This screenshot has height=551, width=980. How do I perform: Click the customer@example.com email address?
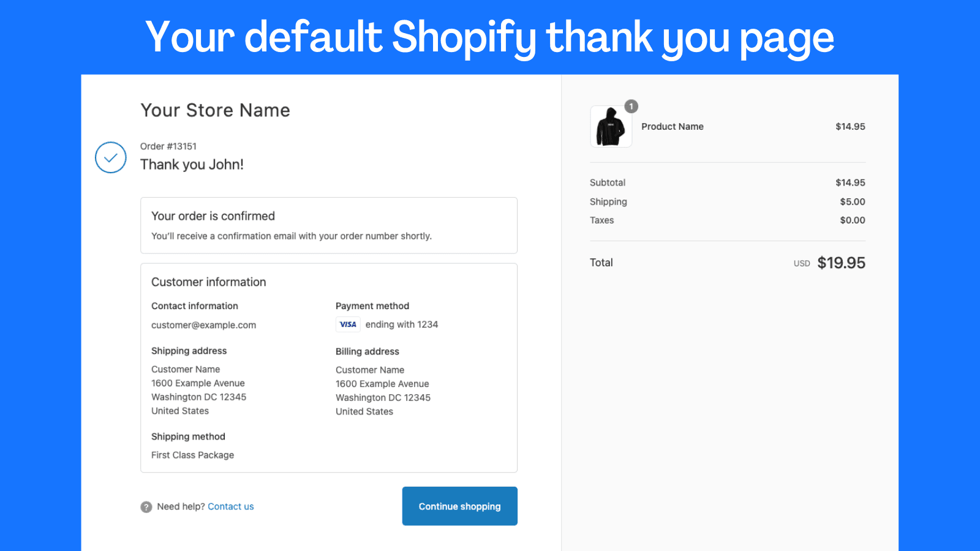click(x=203, y=325)
